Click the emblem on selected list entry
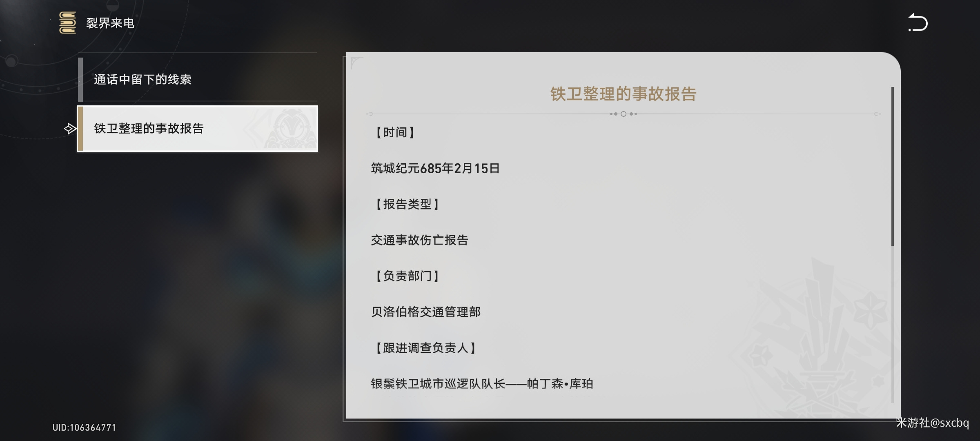980x441 pixels. [x=291, y=129]
